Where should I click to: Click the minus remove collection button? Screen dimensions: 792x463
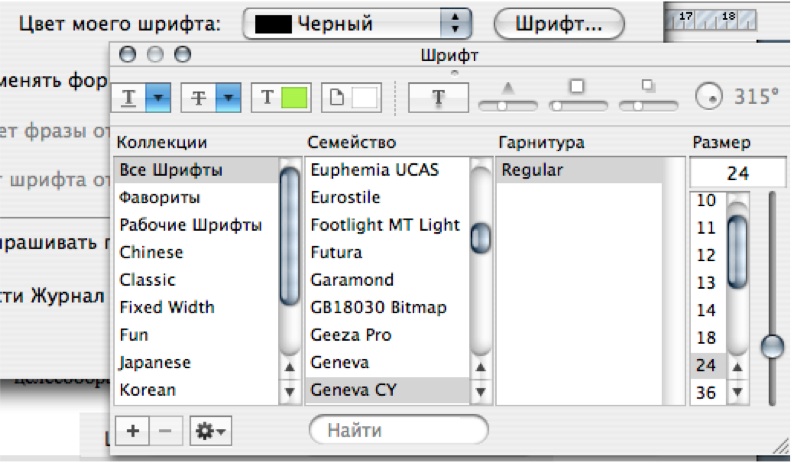(165, 431)
